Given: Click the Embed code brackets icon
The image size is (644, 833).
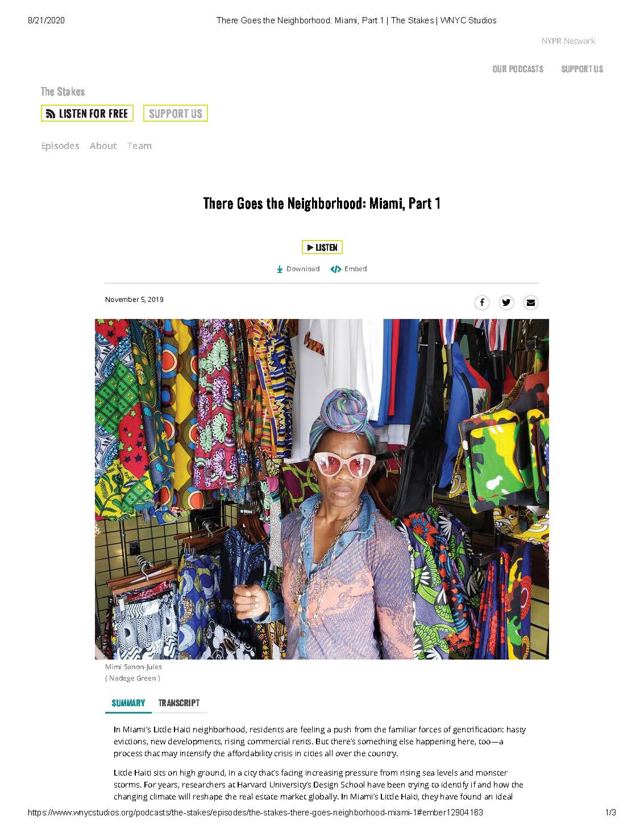Looking at the screenshot, I should (x=336, y=269).
